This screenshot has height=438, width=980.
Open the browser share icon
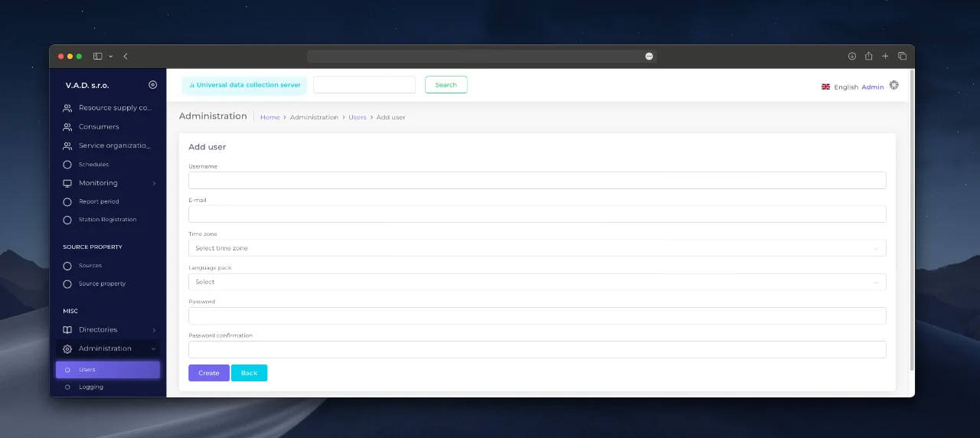pos(868,56)
